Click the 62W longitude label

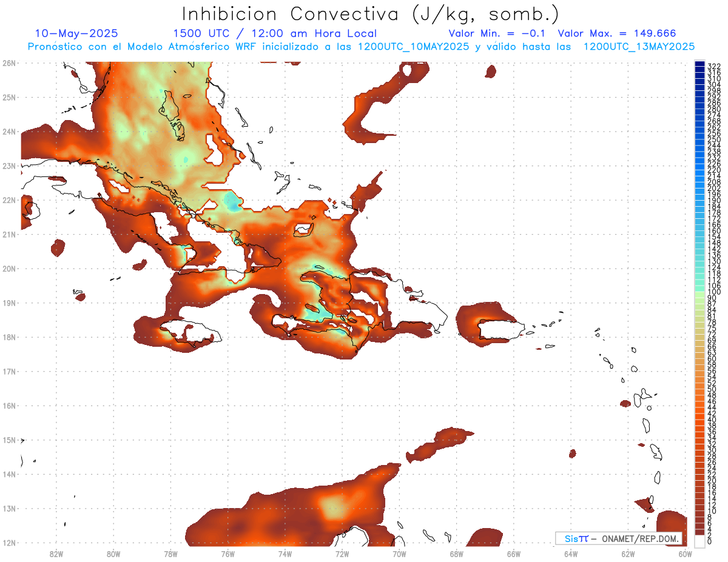click(x=628, y=554)
